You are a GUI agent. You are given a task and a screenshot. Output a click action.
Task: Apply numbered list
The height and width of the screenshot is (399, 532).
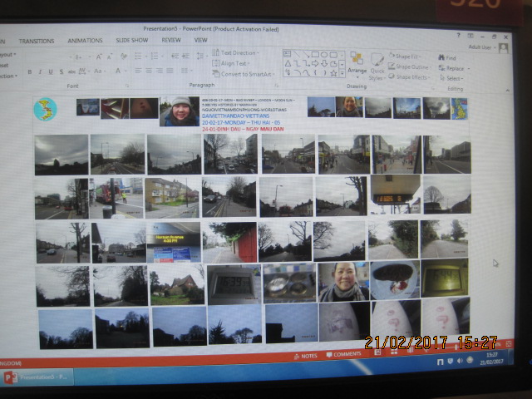coord(155,56)
